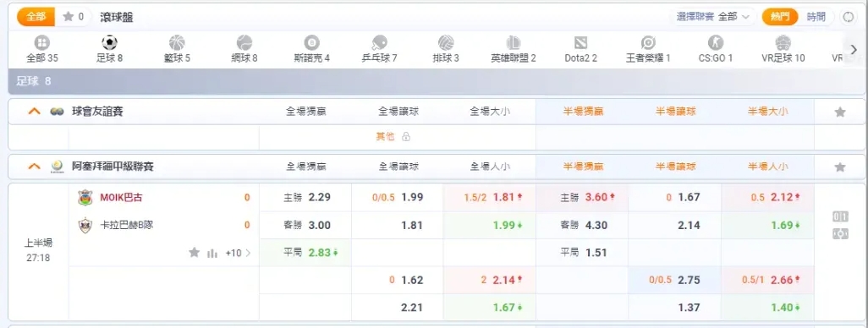Click the 足球 8 section header bar
The image size is (868, 328).
coord(437,81)
